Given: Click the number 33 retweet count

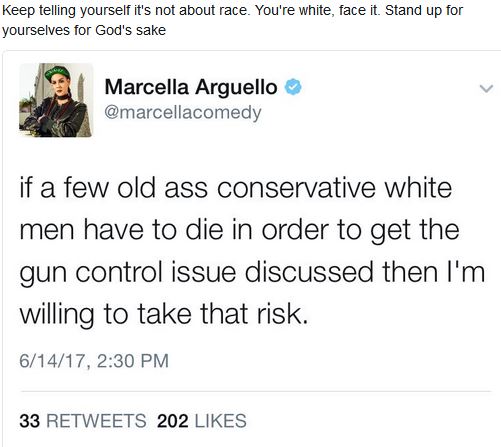Looking at the screenshot, I should click(30, 421).
